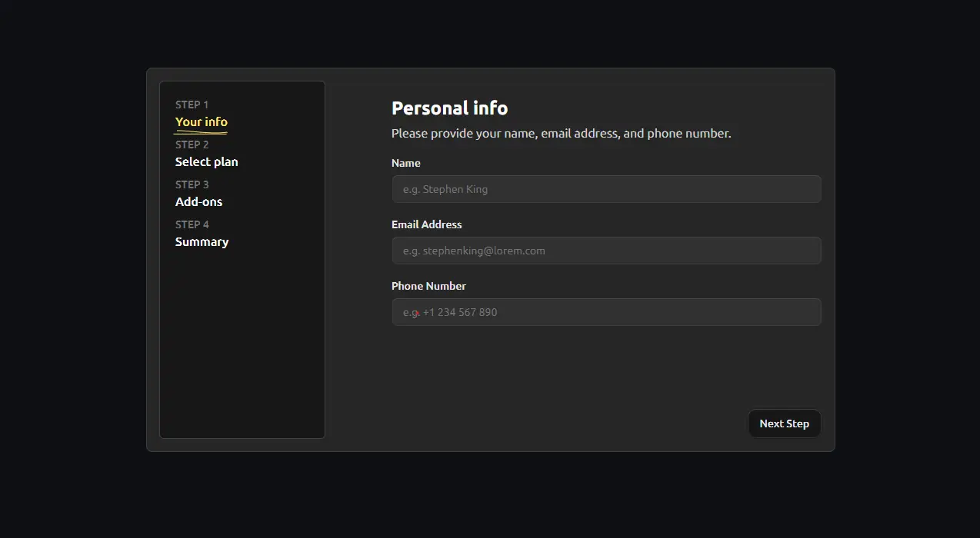Focus the Phone Number input field
Screen dimensions: 980x538
[606, 312]
